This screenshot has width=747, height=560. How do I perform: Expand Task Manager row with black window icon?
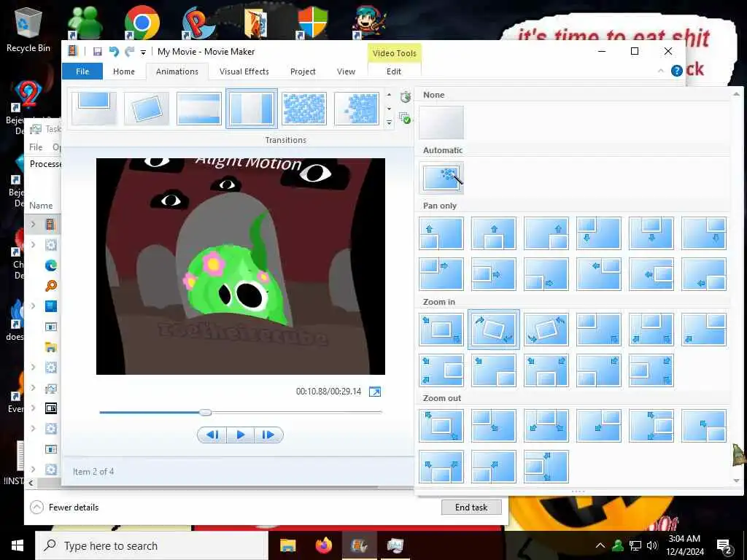[33, 408]
